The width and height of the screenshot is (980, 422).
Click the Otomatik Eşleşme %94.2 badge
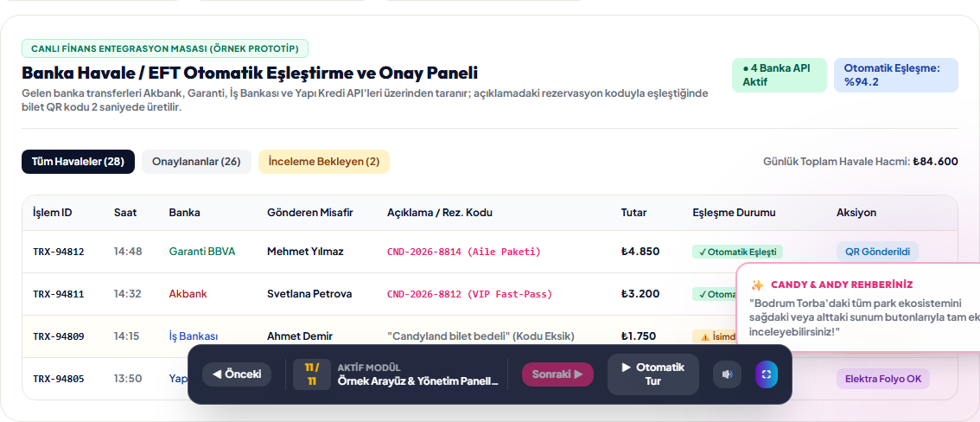(895, 75)
